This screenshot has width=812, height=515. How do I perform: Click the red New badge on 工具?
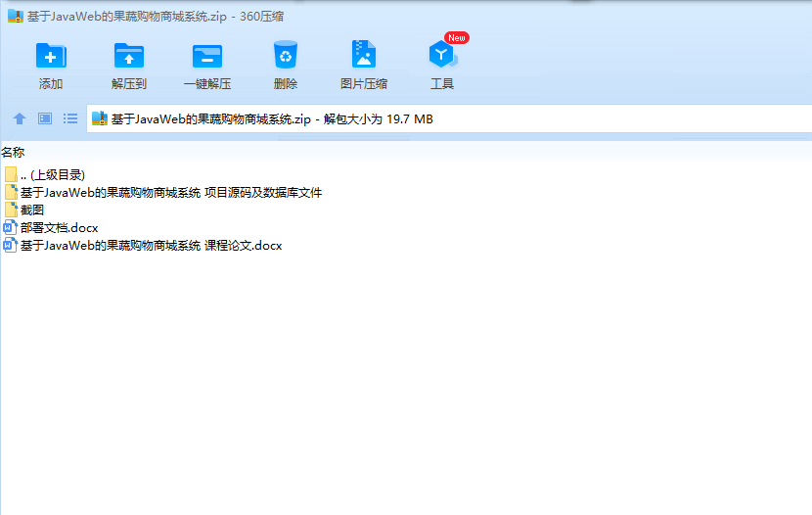pos(456,38)
